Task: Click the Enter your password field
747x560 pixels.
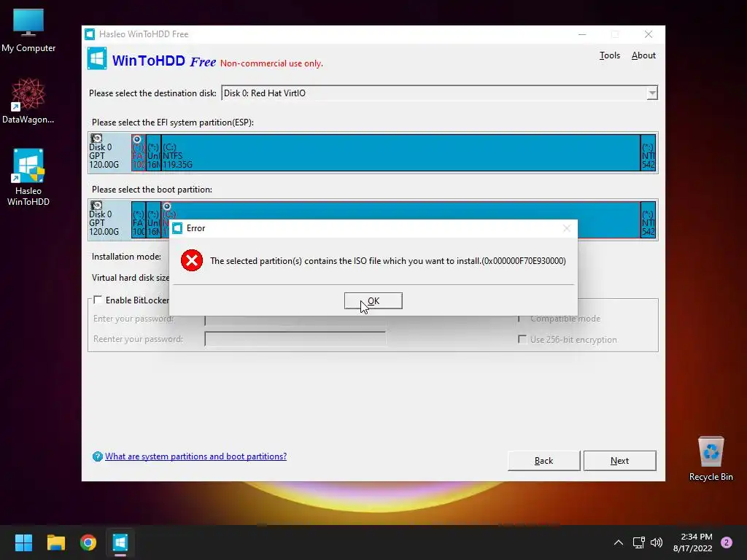Action: [295, 319]
